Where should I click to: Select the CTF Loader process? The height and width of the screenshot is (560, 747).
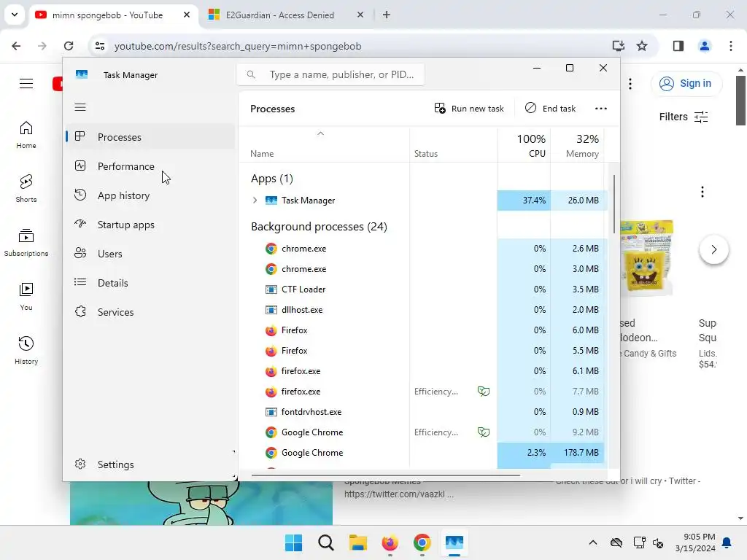click(423, 289)
